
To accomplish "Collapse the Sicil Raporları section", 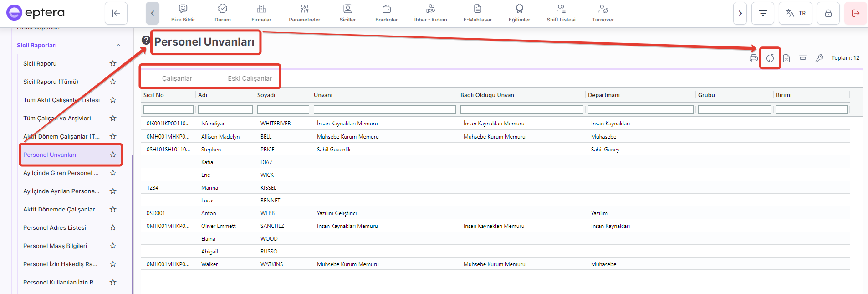I will click(118, 46).
